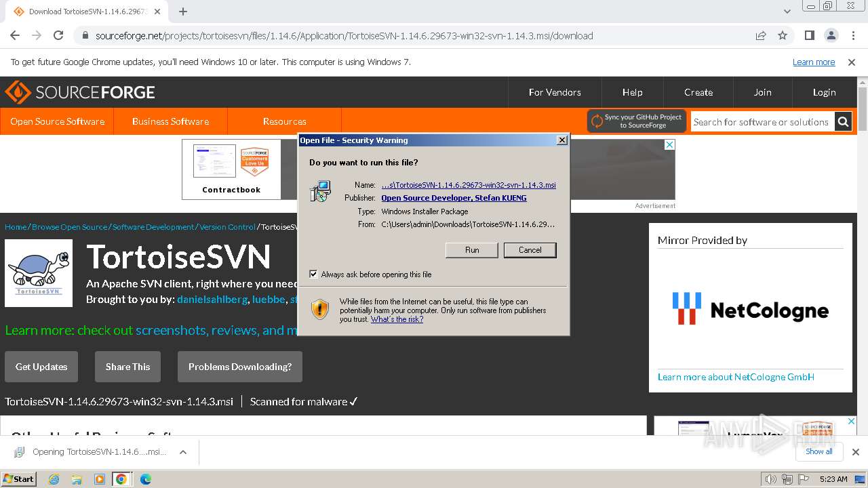
Task: Click the Version Control breadcrumb
Action: [x=227, y=227]
